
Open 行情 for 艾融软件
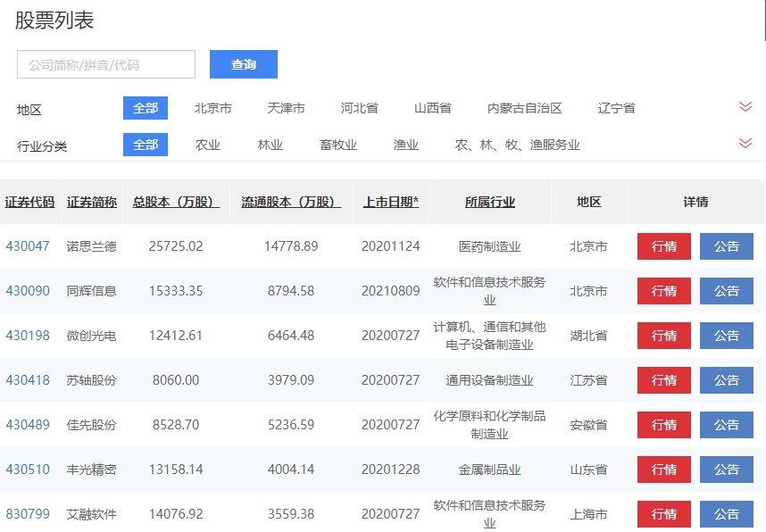[x=663, y=514]
